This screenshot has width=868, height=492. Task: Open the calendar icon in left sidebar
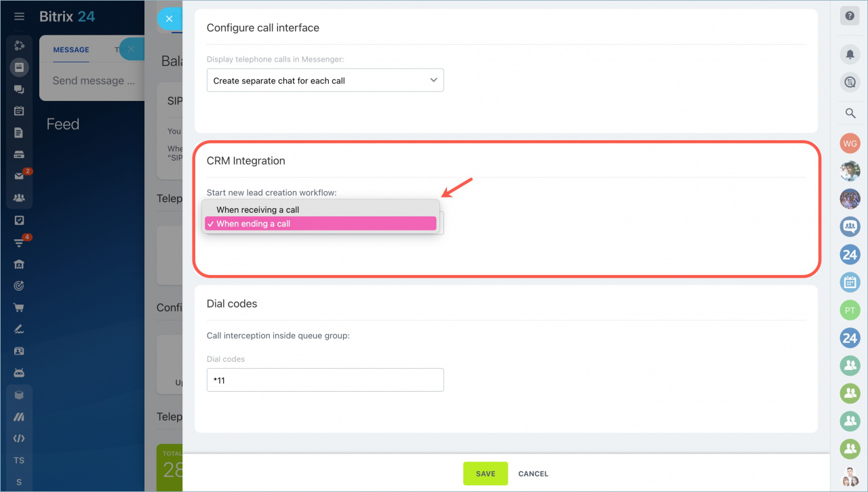(x=19, y=110)
